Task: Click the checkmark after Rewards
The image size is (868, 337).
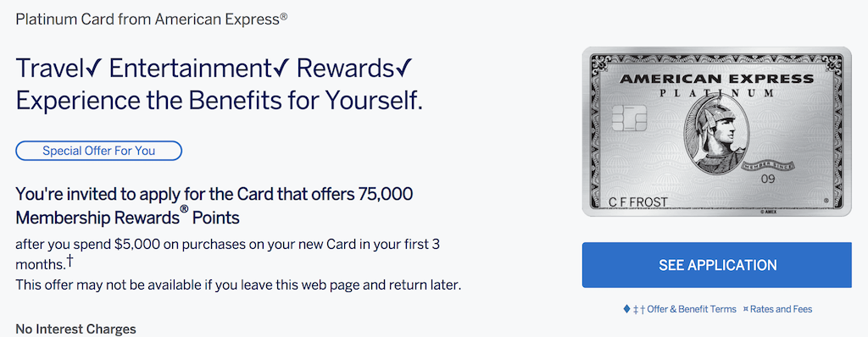Action: (x=404, y=68)
